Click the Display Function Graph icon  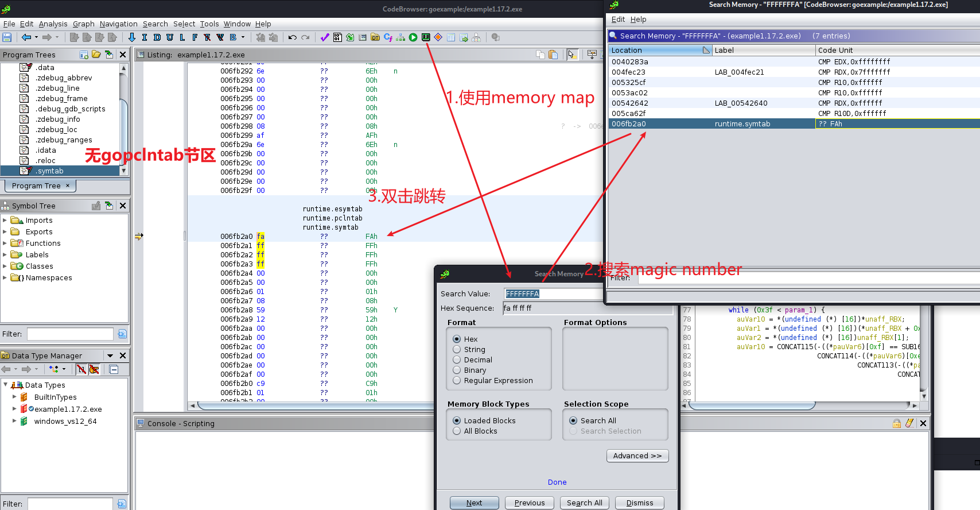(400, 37)
